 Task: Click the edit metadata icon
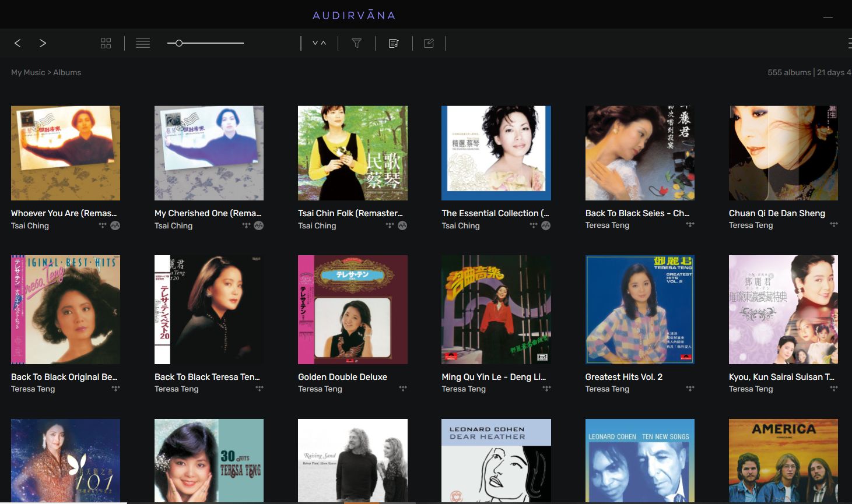[x=429, y=43]
